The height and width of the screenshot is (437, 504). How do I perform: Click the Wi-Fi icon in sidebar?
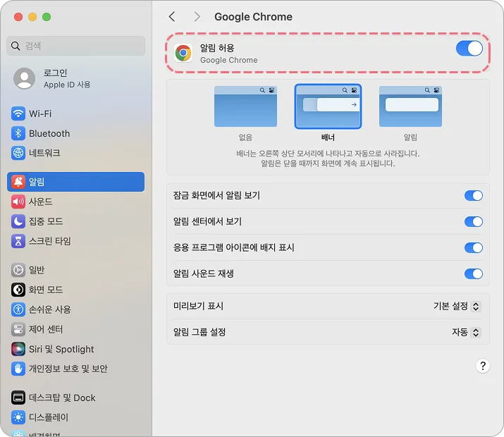(x=18, y=113)
